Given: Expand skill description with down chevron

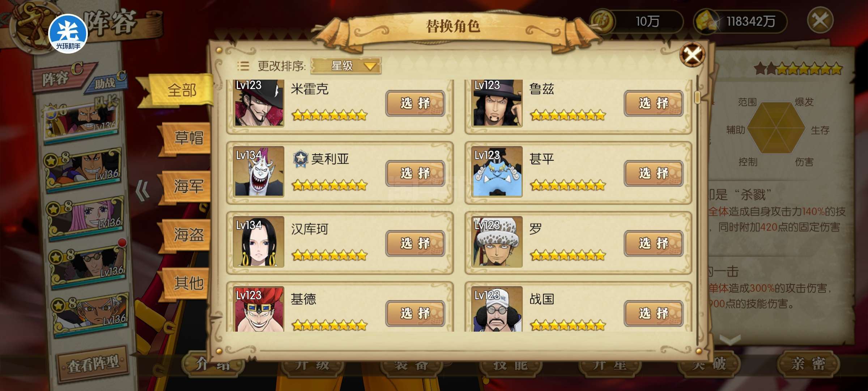Looking at the screenshot, I should pos(730,340).
